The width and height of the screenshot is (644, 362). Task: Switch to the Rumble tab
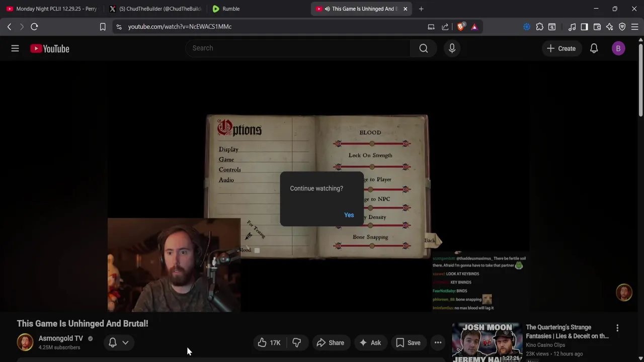tap(257, 9)
